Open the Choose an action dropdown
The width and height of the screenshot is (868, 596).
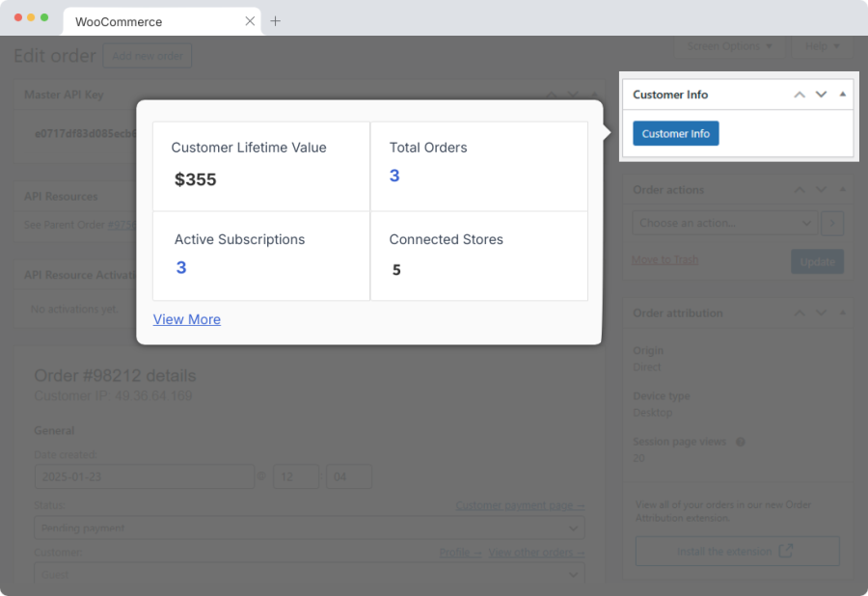tap(725, 223)
